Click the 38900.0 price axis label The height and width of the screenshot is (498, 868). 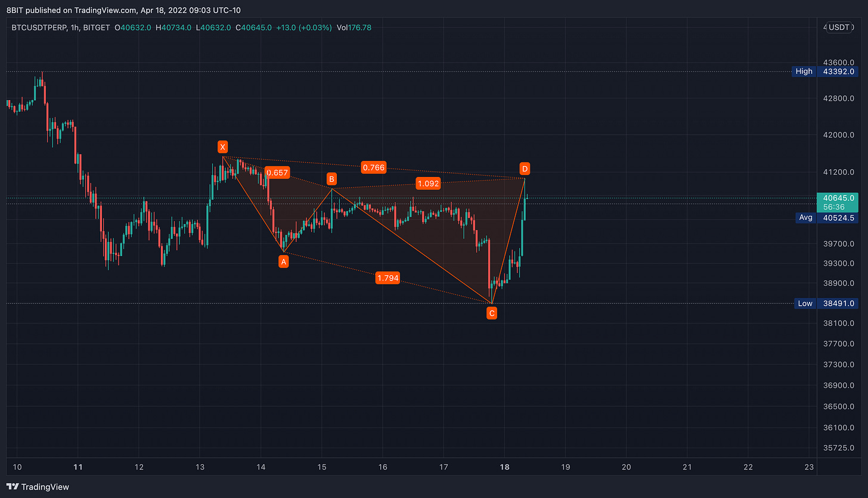tap(839, 284)
